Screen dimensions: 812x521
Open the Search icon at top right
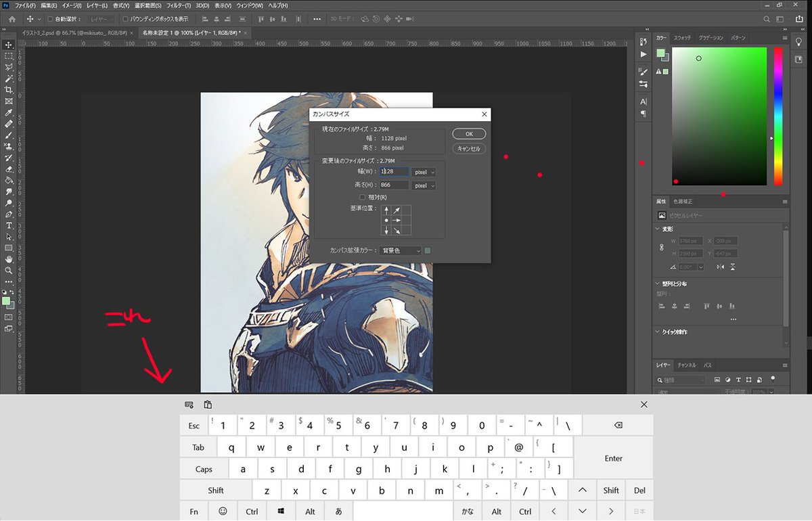click(x=767, y=19)
